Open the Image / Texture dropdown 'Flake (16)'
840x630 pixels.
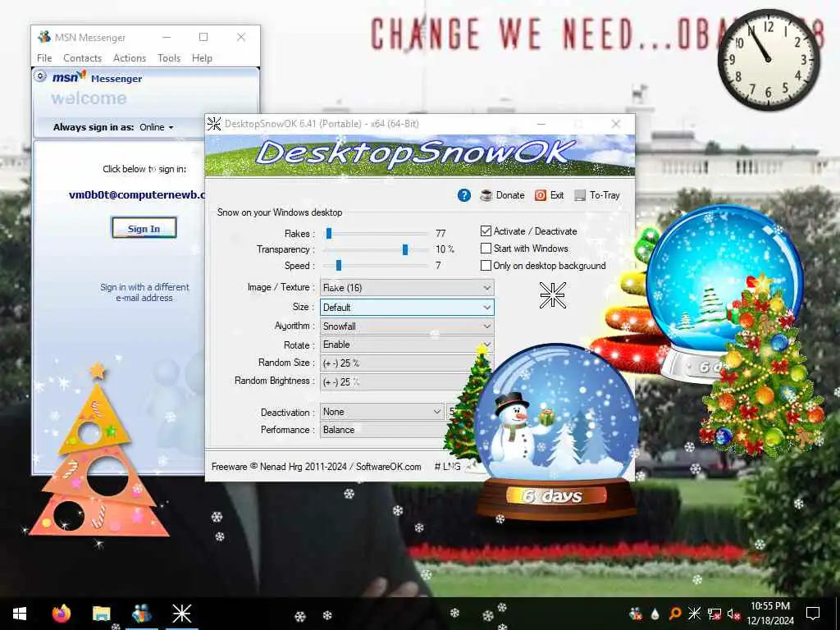407,288
